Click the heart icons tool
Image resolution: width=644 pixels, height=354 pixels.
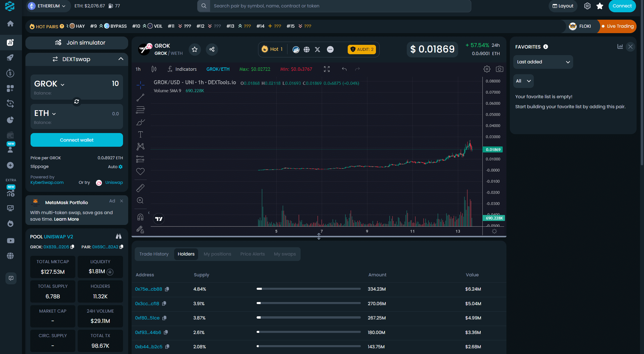point(140,171)
